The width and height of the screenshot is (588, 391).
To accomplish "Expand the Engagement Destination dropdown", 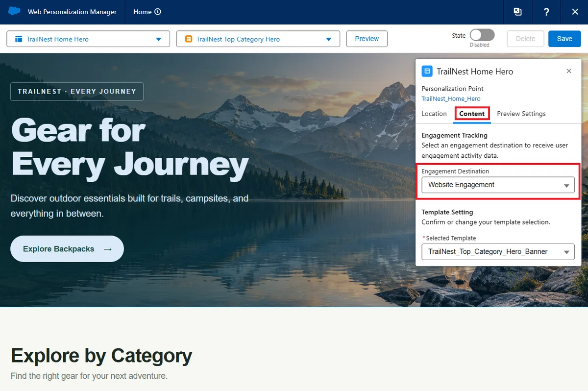I will [498, 185].
